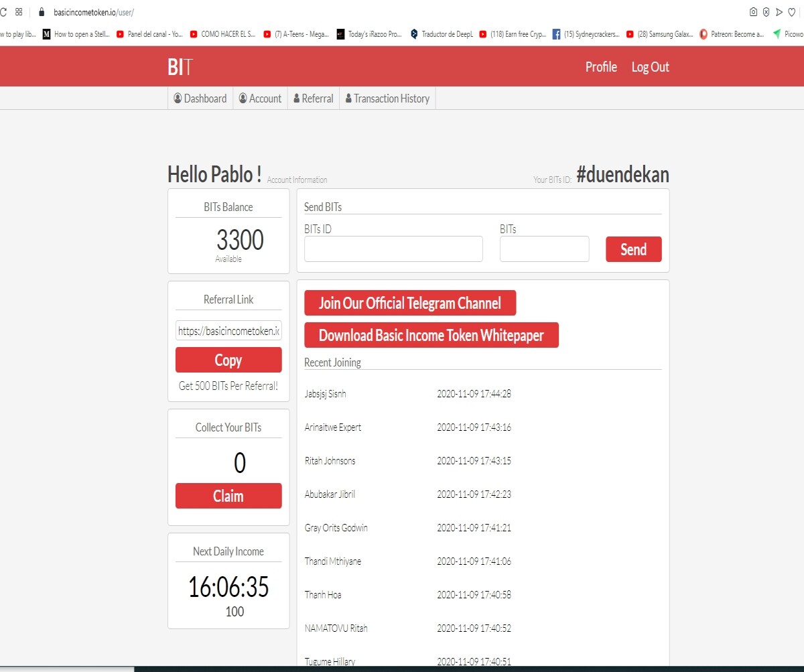
Task: Click the padlock site security icon
Action: [42, 11]
